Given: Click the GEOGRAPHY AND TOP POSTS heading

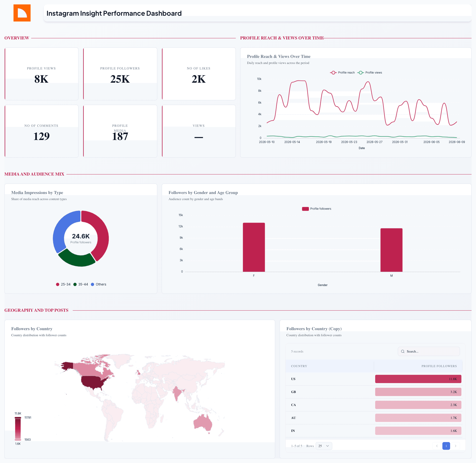Looking at the screenshot, I should 36,310.
